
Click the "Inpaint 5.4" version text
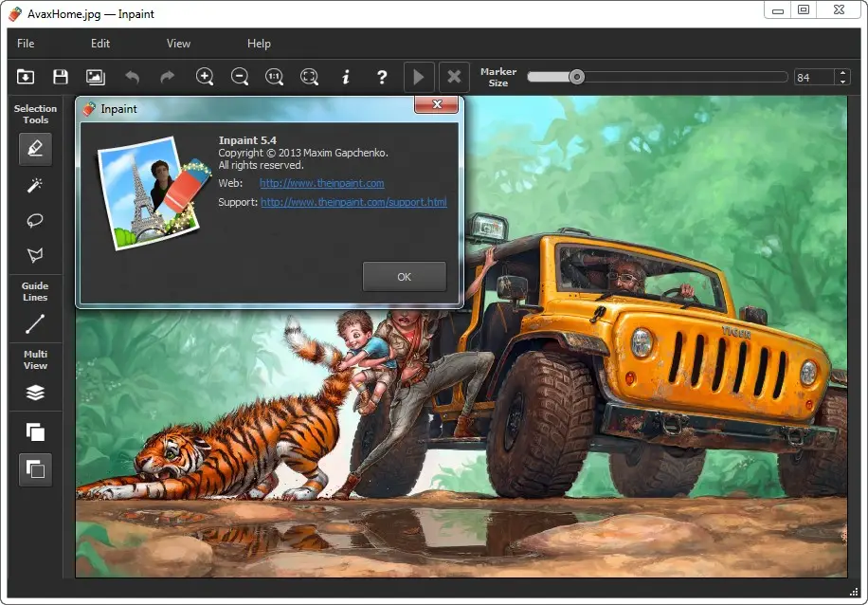247,140
